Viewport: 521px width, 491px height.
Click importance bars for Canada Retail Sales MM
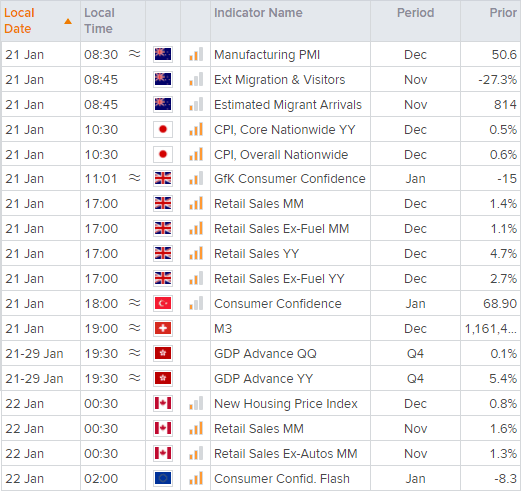click(196, 428)
